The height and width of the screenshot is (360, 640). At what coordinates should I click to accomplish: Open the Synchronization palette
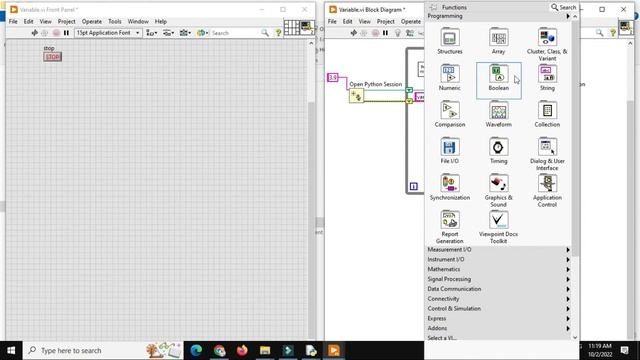(450, 187)
